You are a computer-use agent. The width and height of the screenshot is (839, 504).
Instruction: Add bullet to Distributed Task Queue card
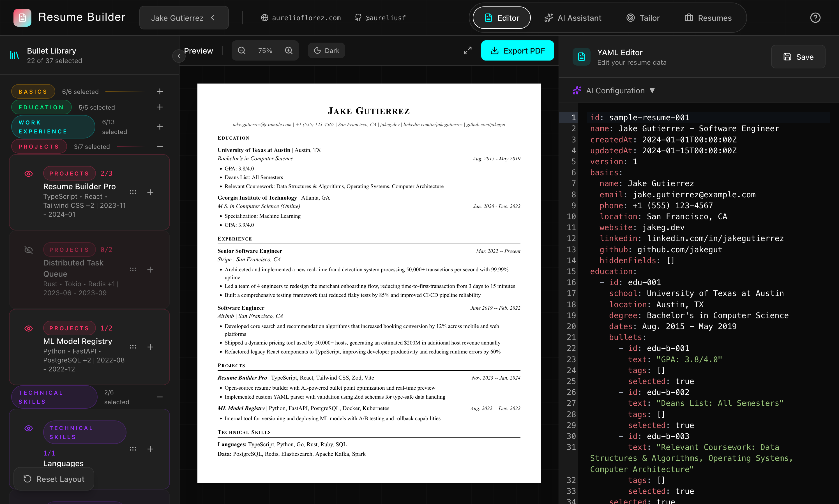150,270
